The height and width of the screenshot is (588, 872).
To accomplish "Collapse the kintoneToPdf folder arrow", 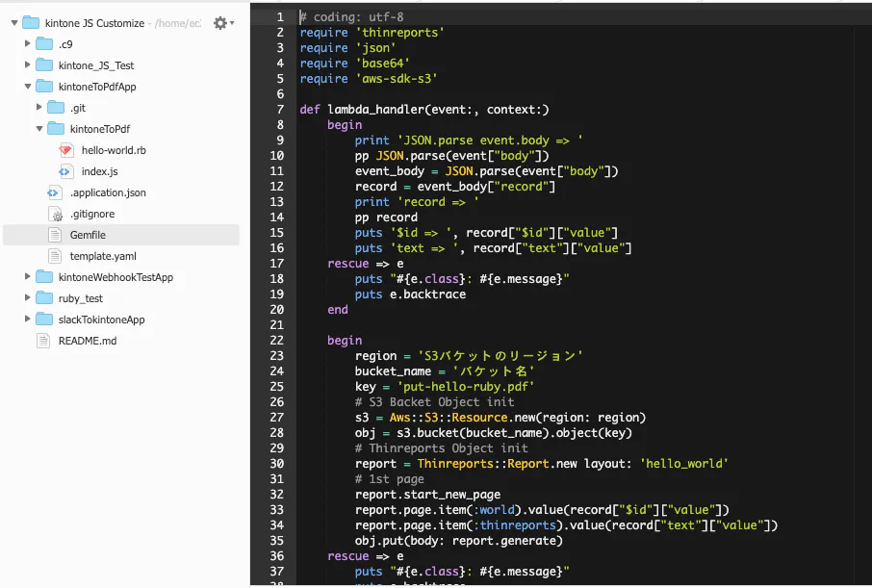I will (x=38, y=129).
